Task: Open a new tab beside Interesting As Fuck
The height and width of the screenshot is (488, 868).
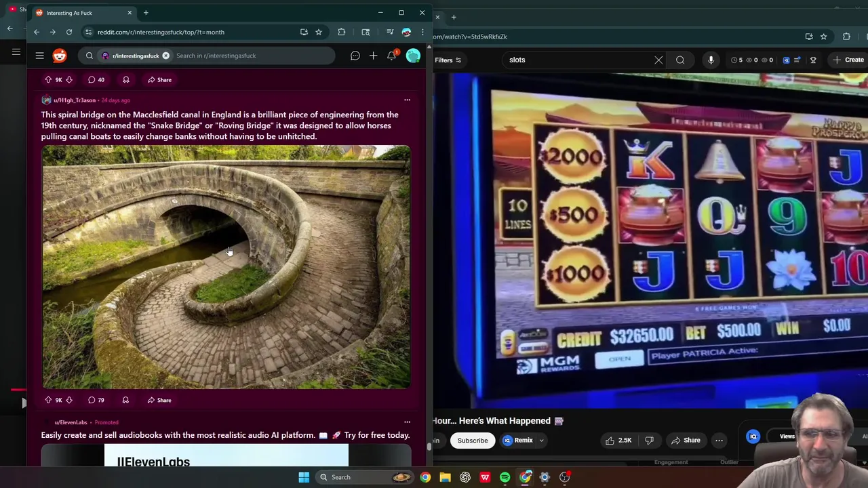Action: click(146, 13)
